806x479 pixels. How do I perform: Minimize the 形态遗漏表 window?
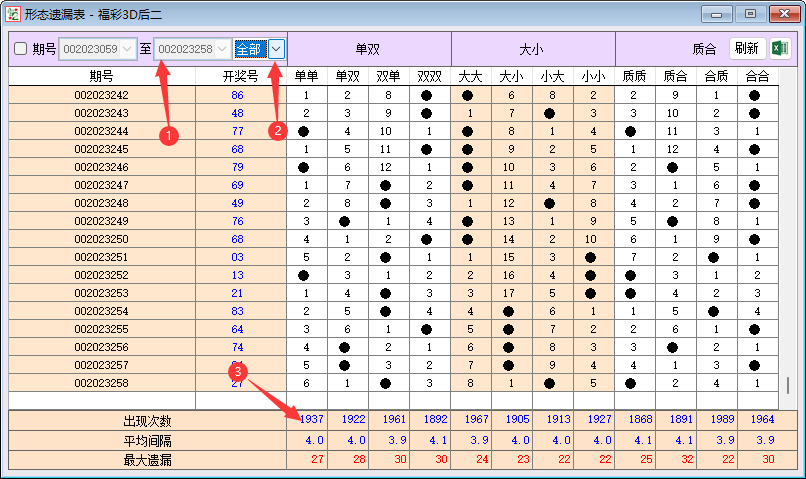point(718,14)
